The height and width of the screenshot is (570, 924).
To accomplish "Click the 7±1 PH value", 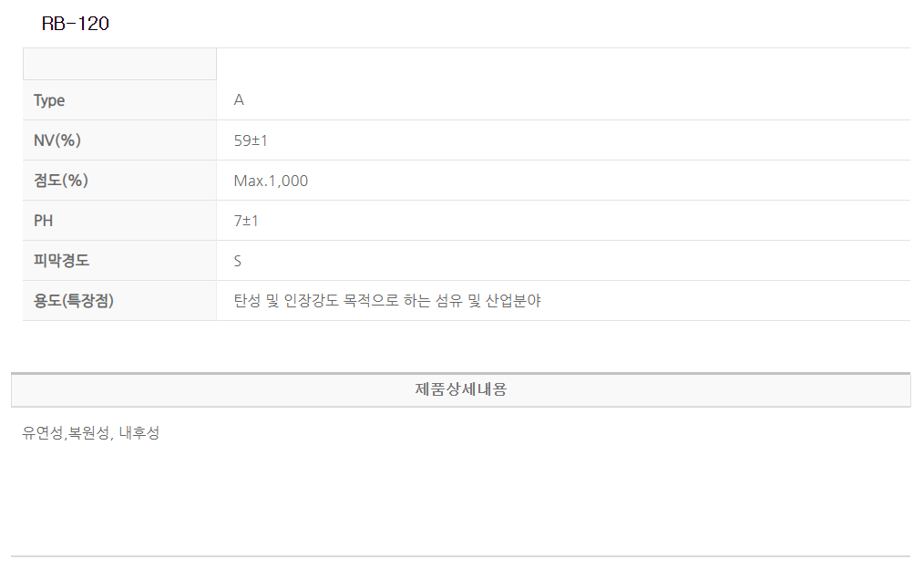I will pyautogui.click(x=246, y=221).
